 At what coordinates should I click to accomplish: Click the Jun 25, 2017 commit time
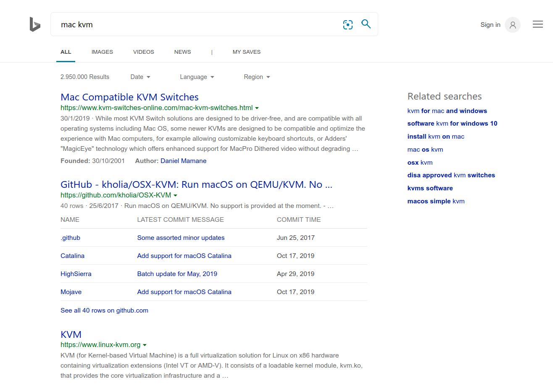click(x=295, y=238)
